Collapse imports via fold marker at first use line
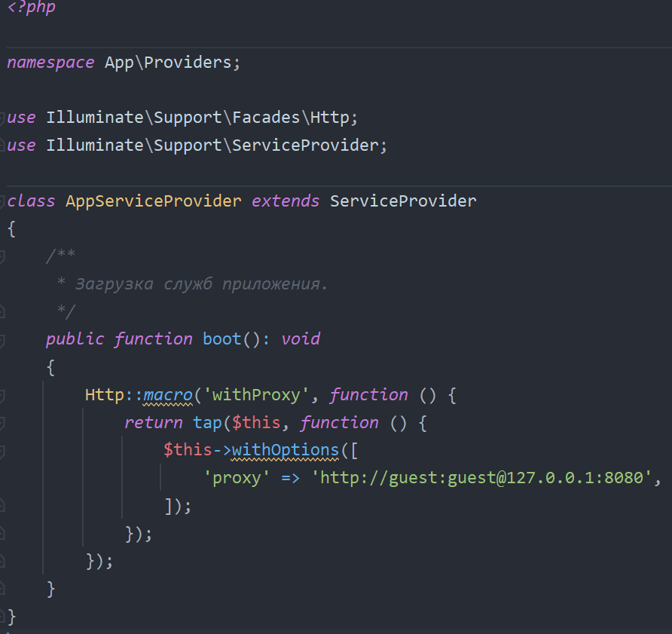672x634 pixels. click(x=2, y=118)
